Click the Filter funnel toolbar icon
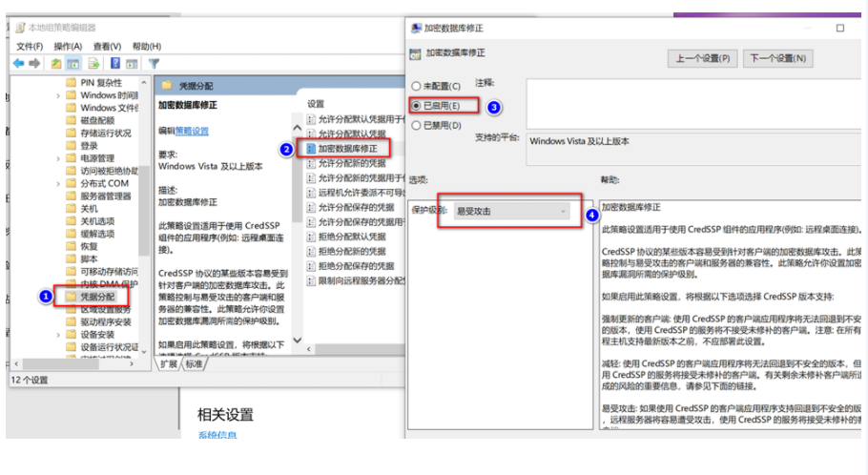This screenshot has width=868, height=475. coord(153,64)
